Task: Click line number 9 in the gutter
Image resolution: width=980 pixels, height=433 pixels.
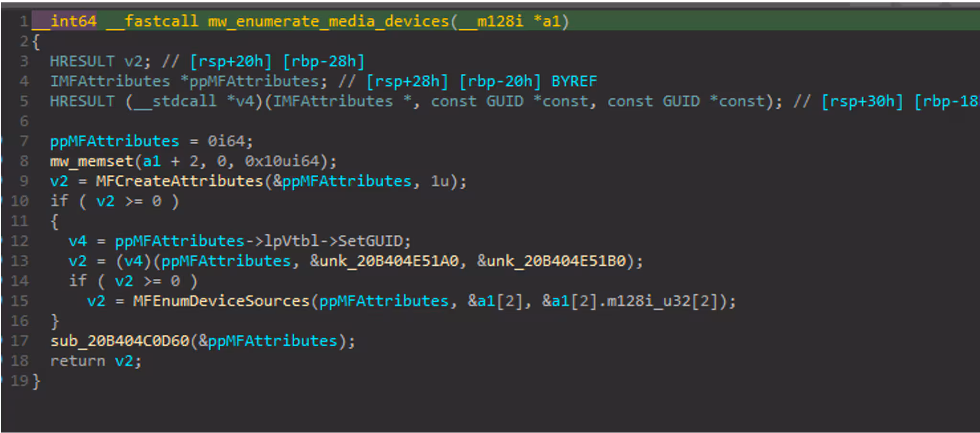Action: [x=24, y=181]
